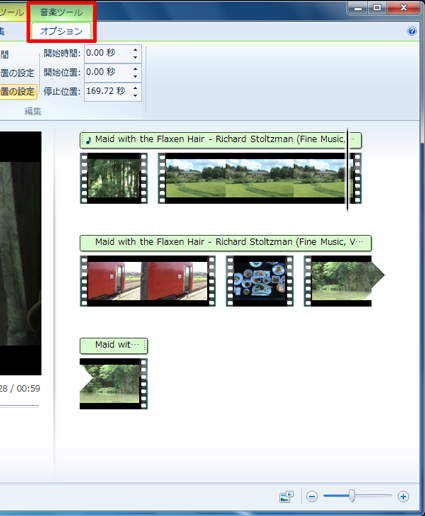Select first Maid with the Flaxen Hair music track
Viewport: 425px width, 516px height.
pyautogui.click(x=220, y=140)
